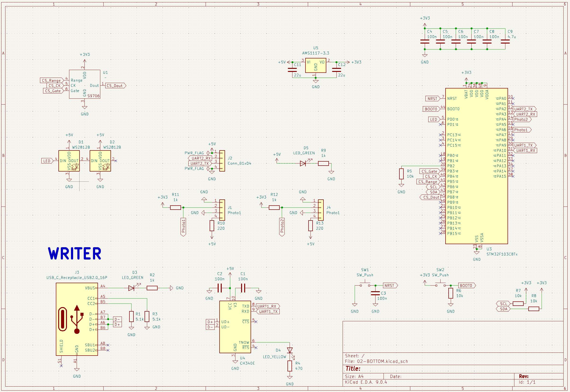This screenshot has width=570, height=392.
Task: Click the STM32F103C8Tx microcontroller body
Action: pos(476,166)
